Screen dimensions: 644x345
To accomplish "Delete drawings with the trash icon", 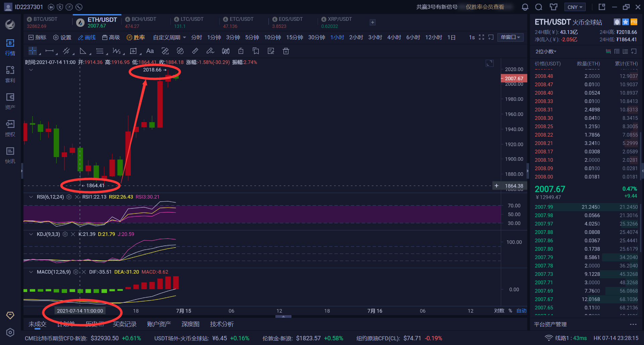I will (x=286, y=51).
